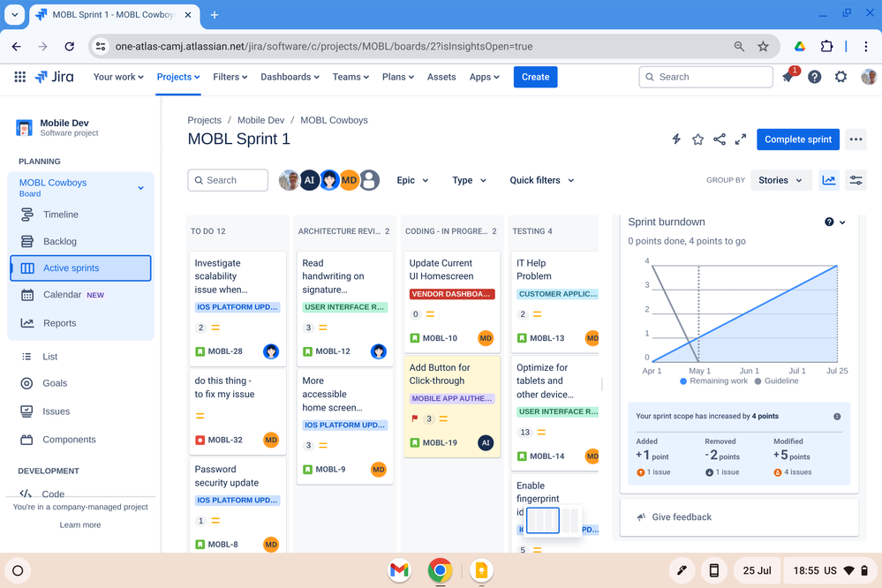Image resolution: width=882 pixels, height=588 pixels.
Task: Open the user profile avatar in Jira header
Action: (869, 77)
